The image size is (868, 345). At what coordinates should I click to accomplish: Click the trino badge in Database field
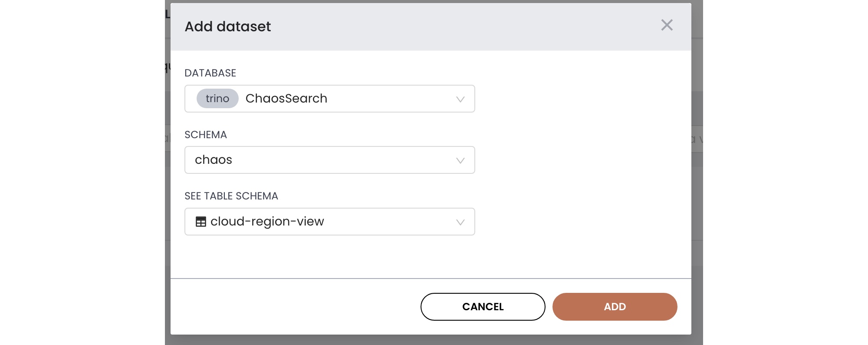[x=217, y=99]
